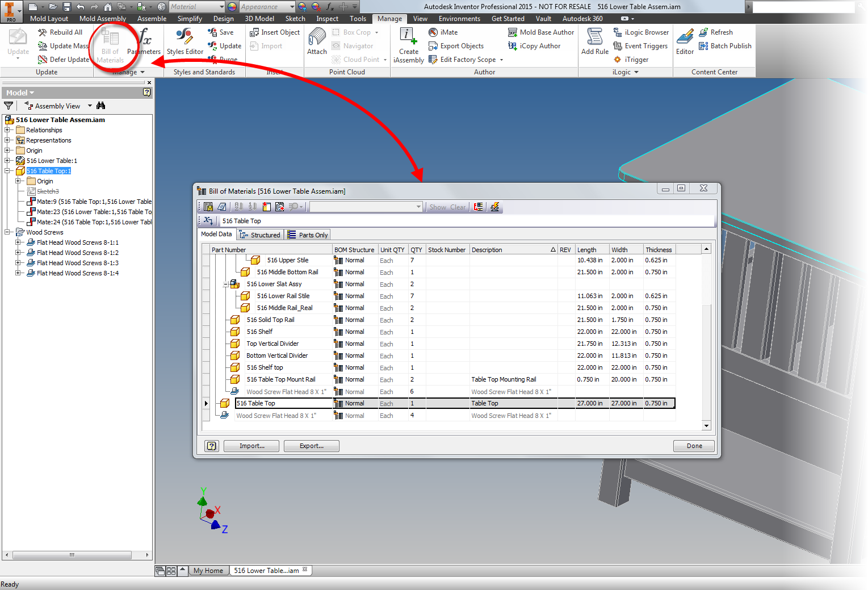Click Refresh in Content Center panel
868x590 pixels.
pyautogui.click(x=716, y=32)
